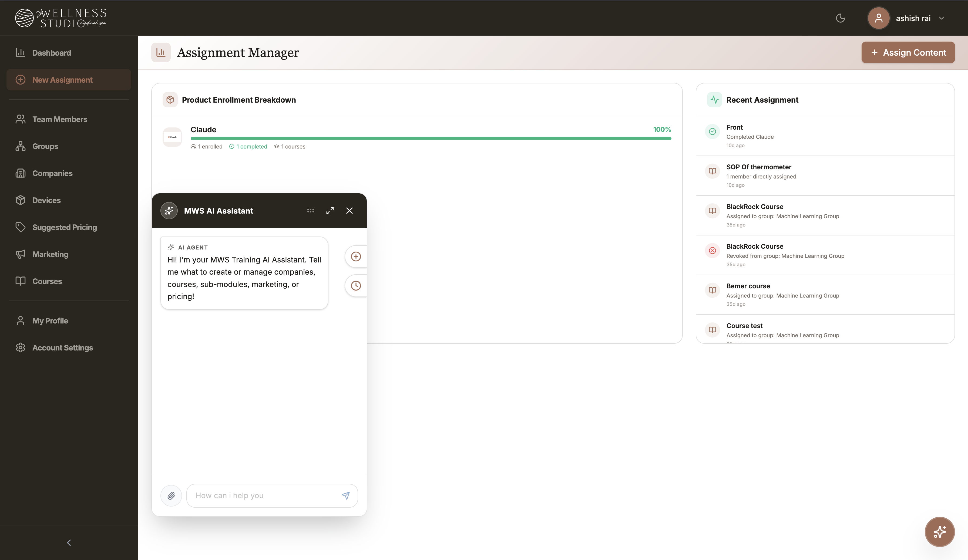The width and height of the screenshot is (968, 560).
Task: Expand the MWS AI Assistant window
Action: click(330, 211)
